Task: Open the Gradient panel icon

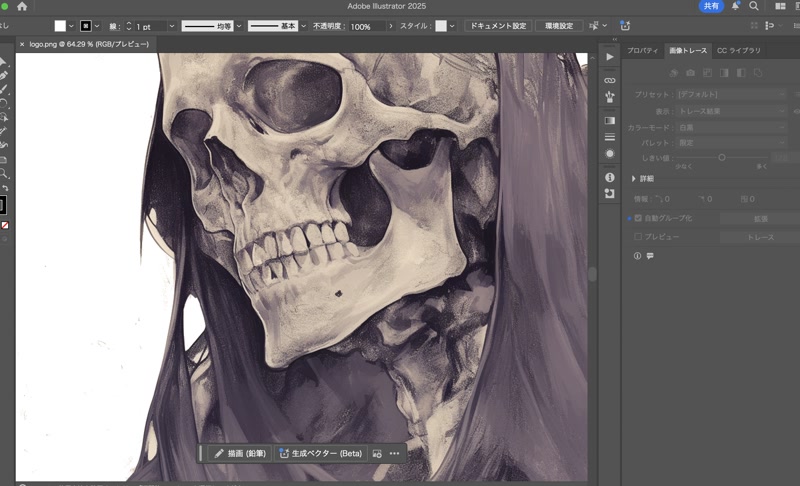Action: (610, 121)
